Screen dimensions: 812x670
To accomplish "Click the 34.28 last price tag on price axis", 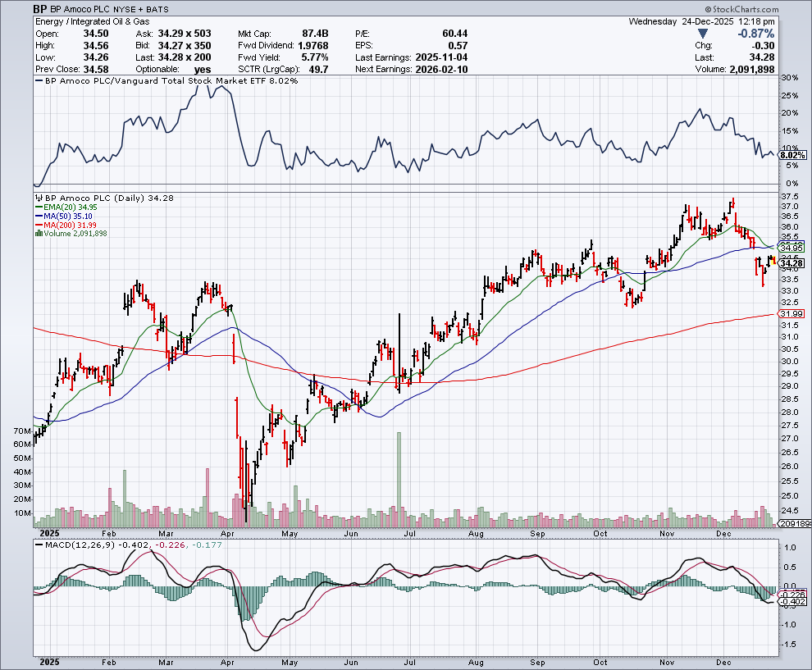I will pos(791,263).
